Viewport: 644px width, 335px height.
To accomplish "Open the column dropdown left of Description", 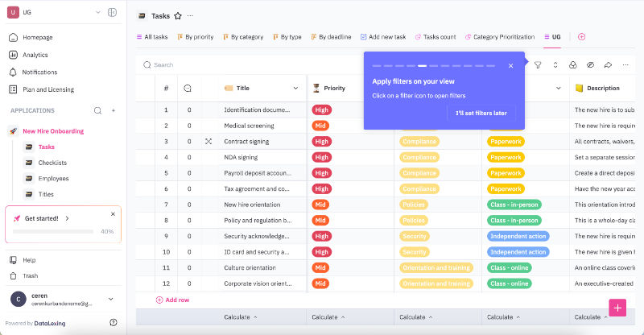I will [559, 88].
